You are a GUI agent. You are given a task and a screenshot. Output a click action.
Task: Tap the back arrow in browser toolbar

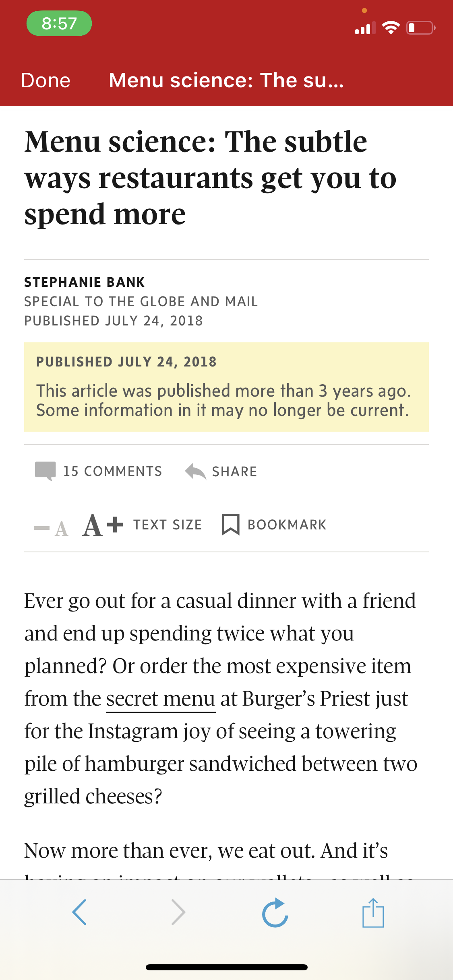(79, 912)
